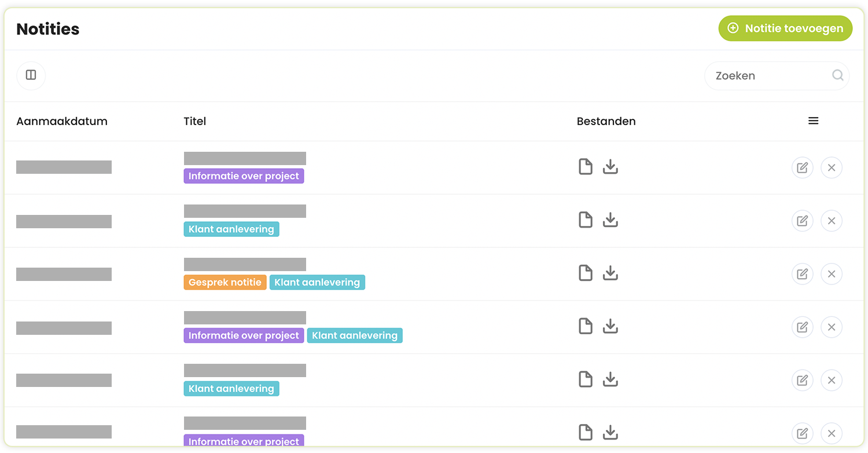Open the file icon in third row

pyautogui.click(x=586, y=273)
